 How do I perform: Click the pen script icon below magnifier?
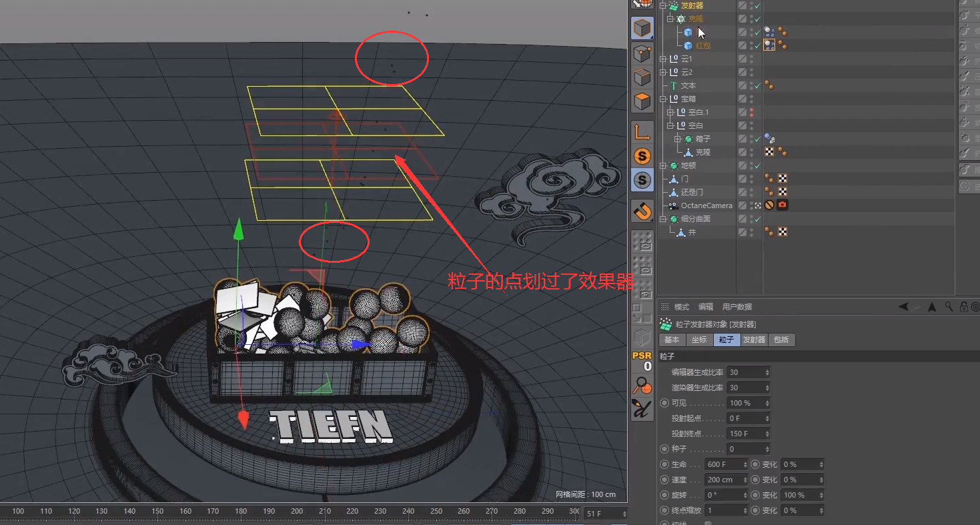pyautogui.click(x=642, y=408)
